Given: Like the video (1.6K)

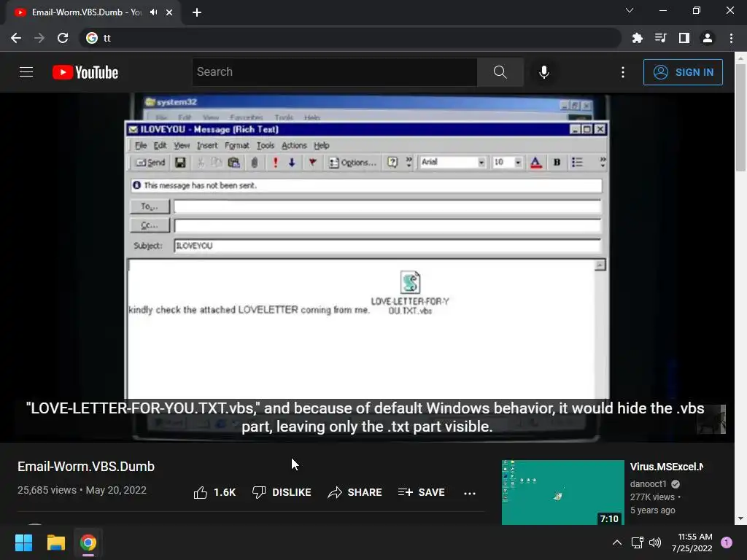Looking at the screenshot, I should click(214, 492).
